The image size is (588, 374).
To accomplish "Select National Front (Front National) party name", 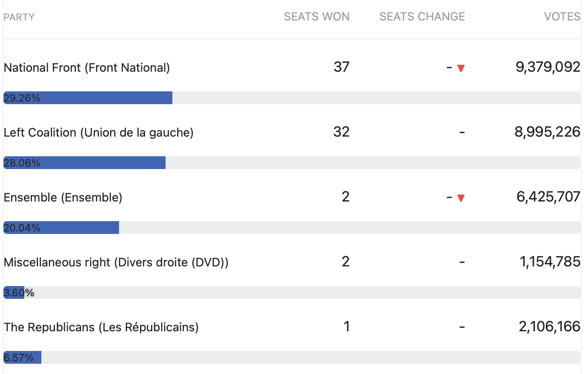I will coord(87,68).
